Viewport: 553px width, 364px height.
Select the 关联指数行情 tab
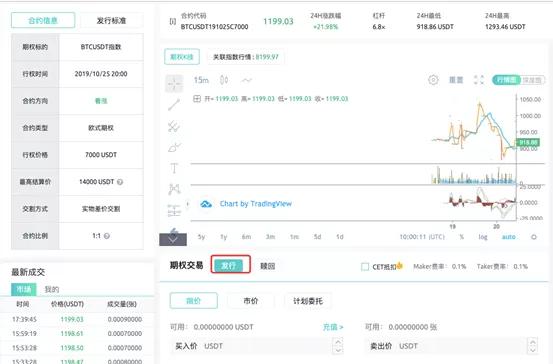245,57
